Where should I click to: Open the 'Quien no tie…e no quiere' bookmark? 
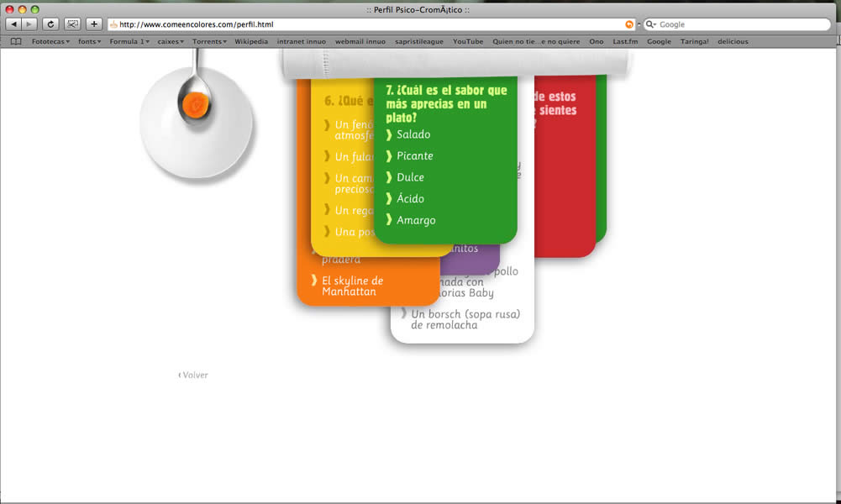[536, 41]
